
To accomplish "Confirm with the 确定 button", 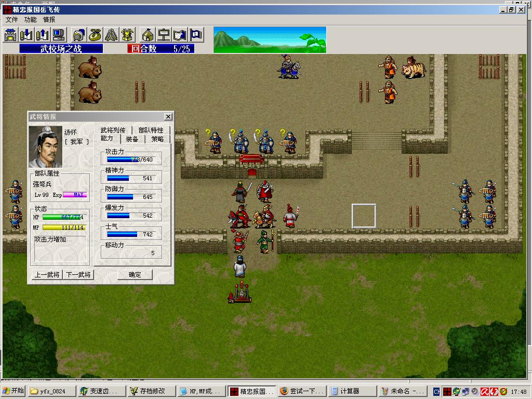I will 135,274.
